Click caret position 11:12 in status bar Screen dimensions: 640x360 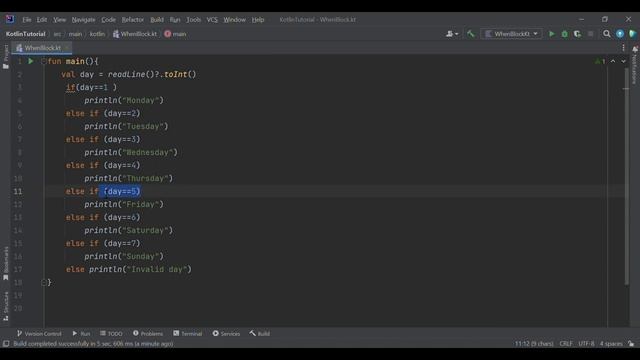click(534, 344)
